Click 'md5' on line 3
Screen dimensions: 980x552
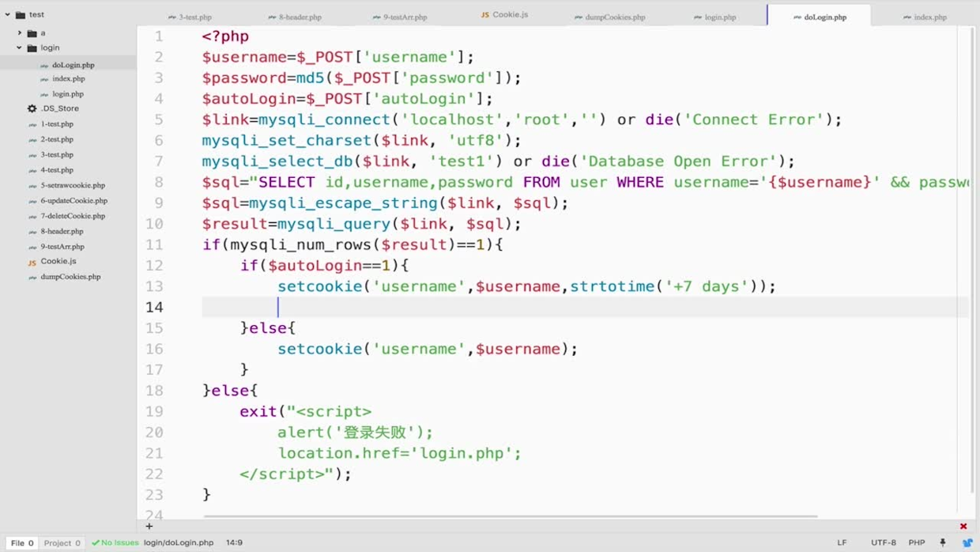pos(311,78)
